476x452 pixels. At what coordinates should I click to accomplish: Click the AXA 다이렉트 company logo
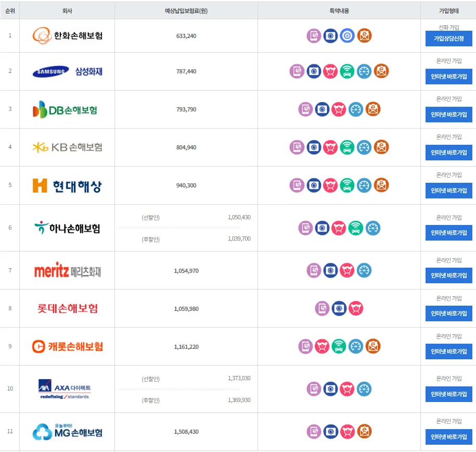(65, 389)
